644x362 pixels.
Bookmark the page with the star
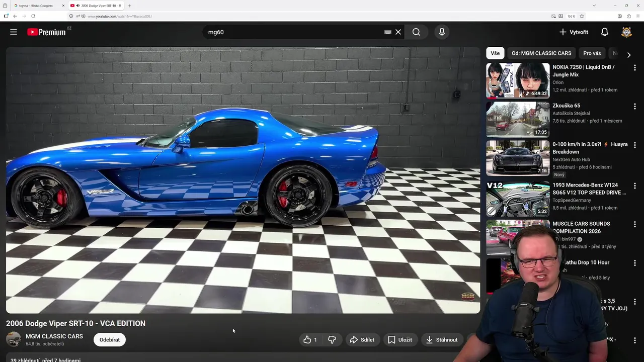(582, 16)
